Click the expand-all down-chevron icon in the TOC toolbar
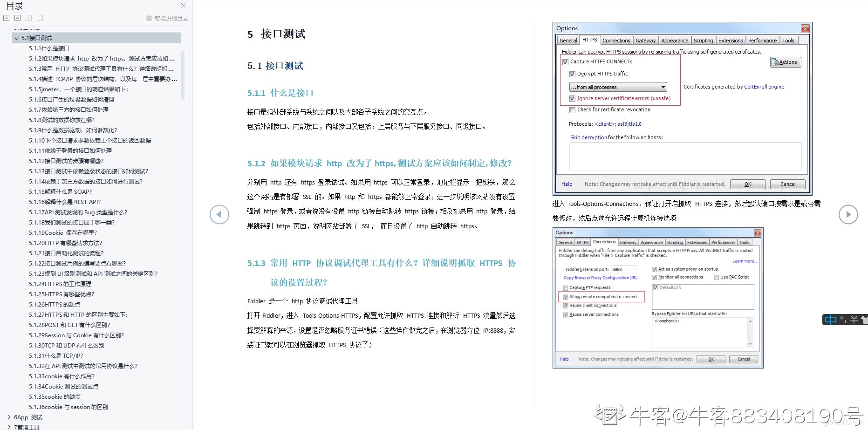The image size is (868, 430). point(6,18)
